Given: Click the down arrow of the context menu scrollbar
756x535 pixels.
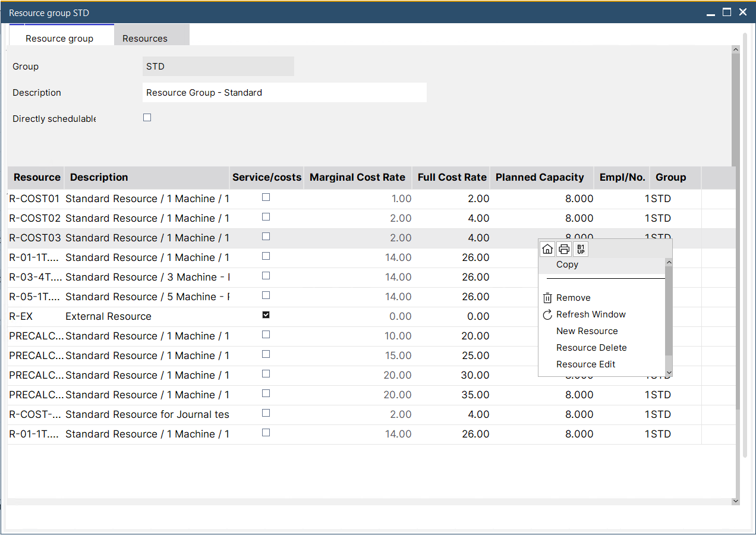Looking at the screenshot, I should pos(669,372).
